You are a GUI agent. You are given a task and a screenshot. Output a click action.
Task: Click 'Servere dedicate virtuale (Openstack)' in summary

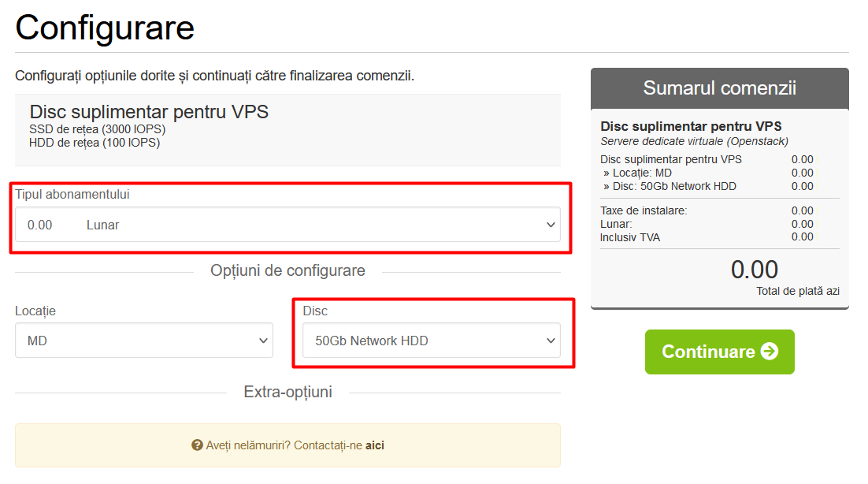[694, 142]
